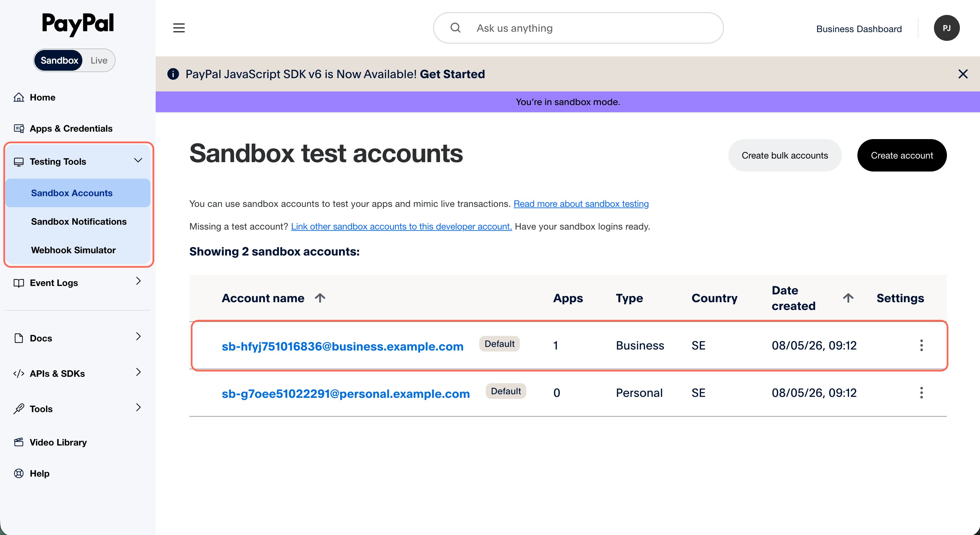Click the info icon in the banner

click(173, 74)
